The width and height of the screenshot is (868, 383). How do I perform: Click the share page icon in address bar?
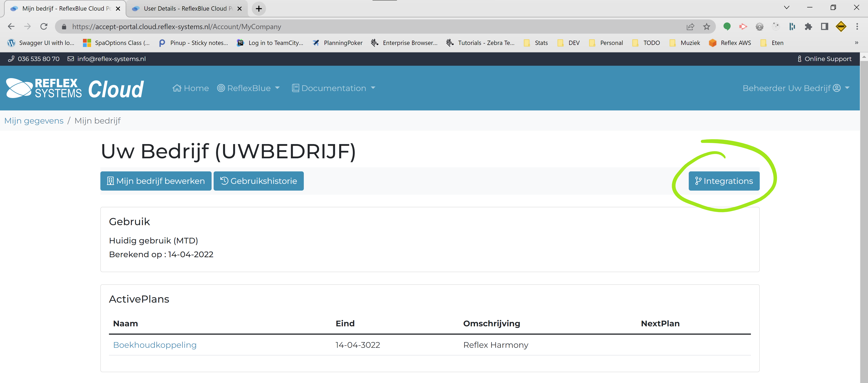pyautogui.click(x=690, y=27)
